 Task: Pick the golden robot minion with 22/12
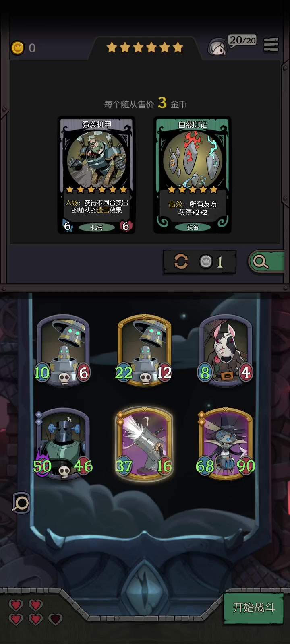click(x=144, y=350)
